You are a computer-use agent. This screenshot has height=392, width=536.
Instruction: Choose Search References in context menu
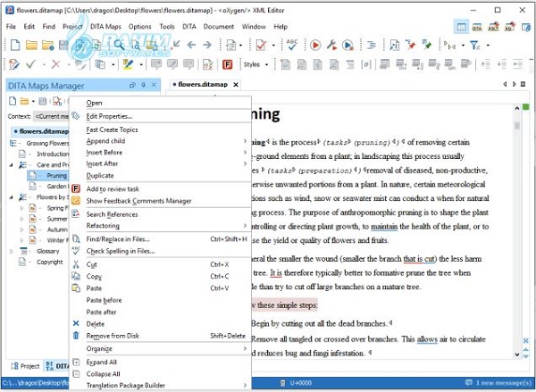(x=160, y=214)
